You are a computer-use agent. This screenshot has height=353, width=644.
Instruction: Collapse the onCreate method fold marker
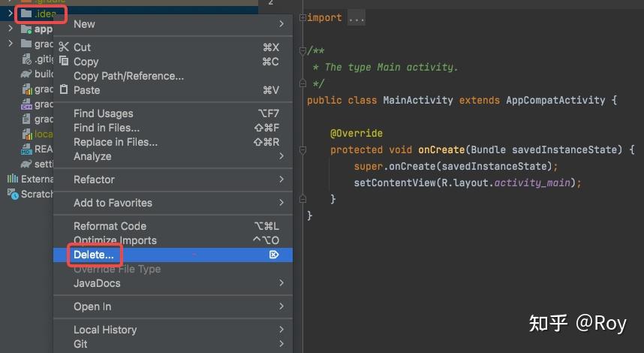pos(302,150)
